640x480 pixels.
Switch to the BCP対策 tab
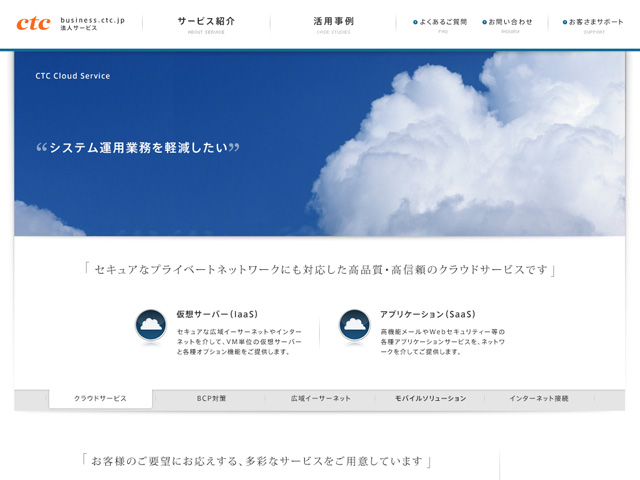coord(211,398)
